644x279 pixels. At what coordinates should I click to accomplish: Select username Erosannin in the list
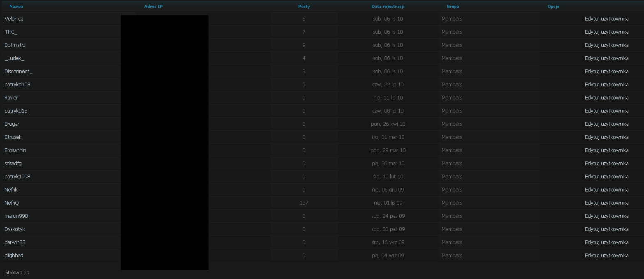[x=15, y=150]
